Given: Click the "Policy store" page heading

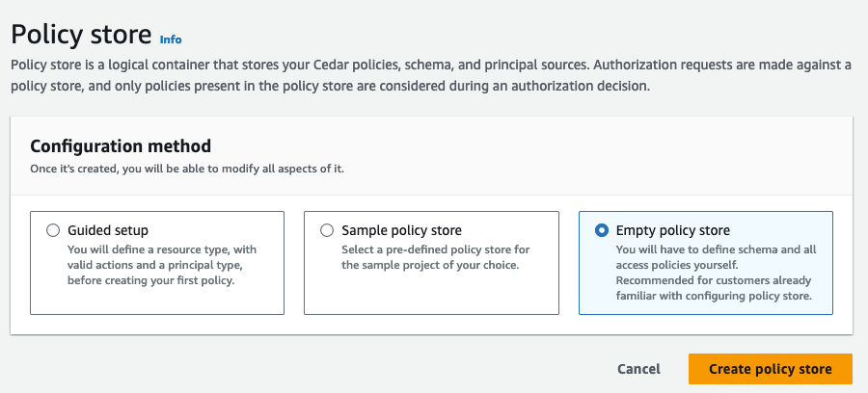Looking at the screenshot, I should click(x=81, y=35).
